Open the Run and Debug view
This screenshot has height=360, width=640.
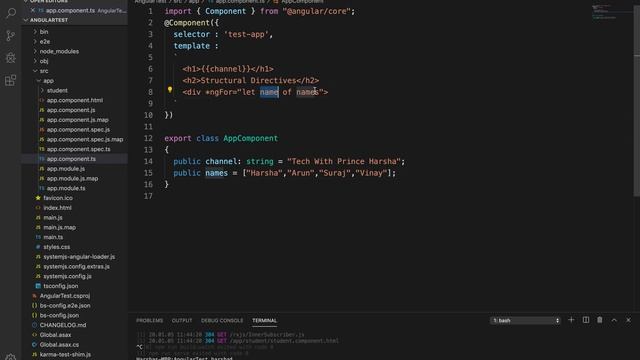click(11, 58)
